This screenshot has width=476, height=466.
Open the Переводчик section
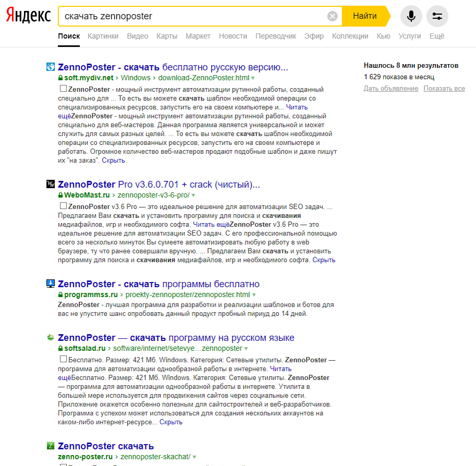[x=276, y=36]
